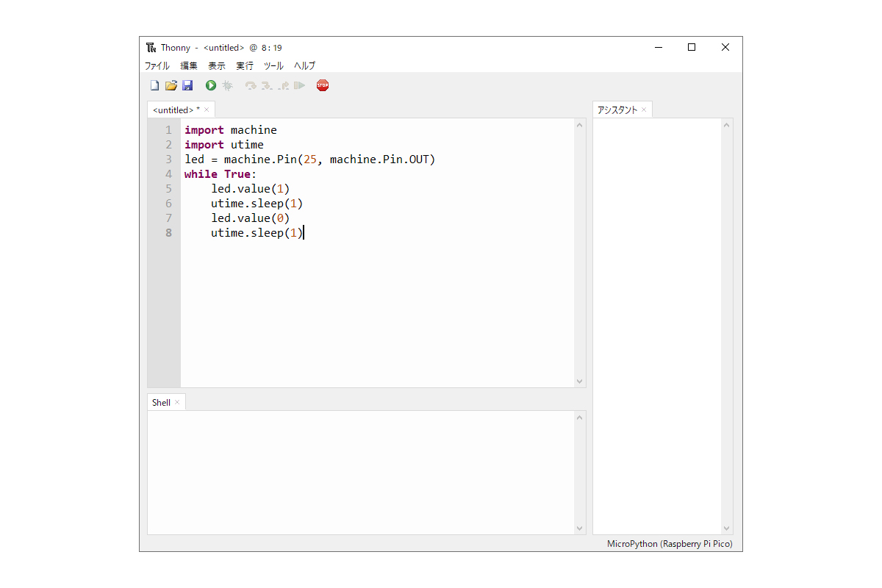Create a new file with toolbar icon
Screen dimensions: 882x588
[154, 86]
